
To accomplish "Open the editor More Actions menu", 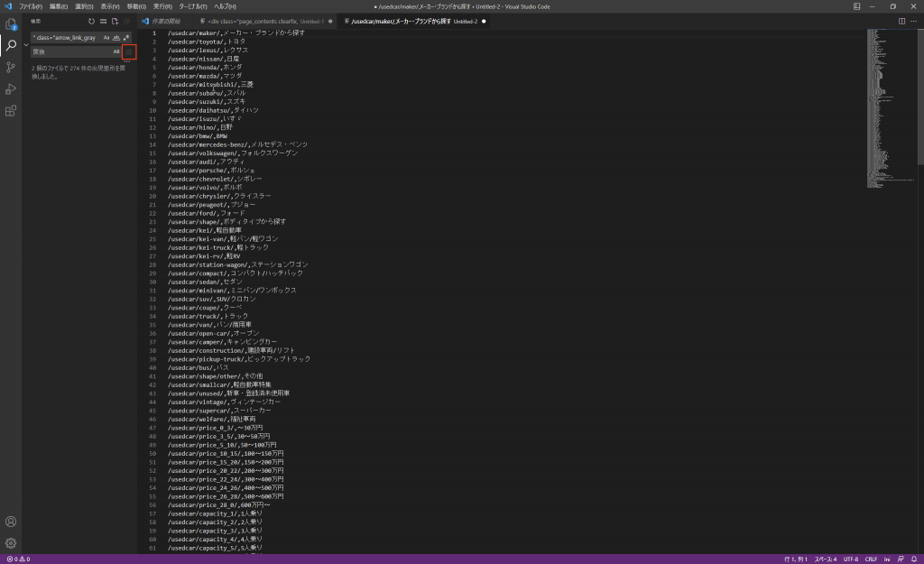I will (913, 22).
